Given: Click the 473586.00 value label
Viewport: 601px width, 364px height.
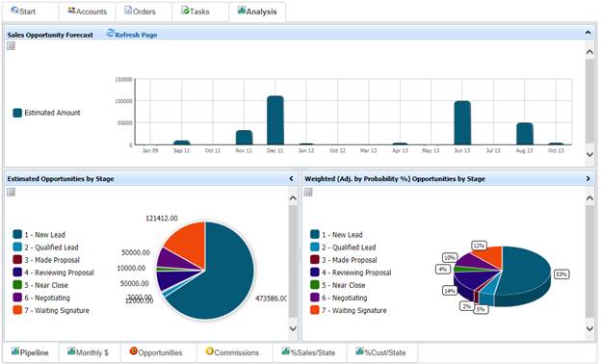Looking at the screenshot, I should click(x=271, y=299).
